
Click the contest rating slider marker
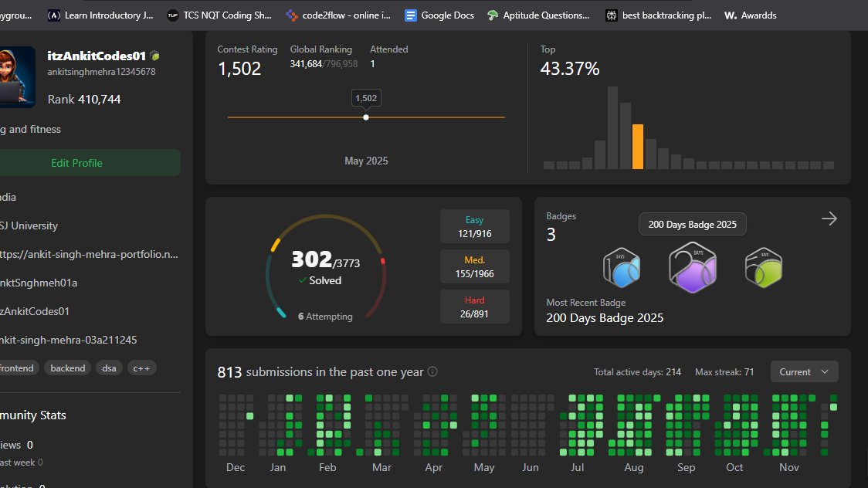(x=365, y=117)
